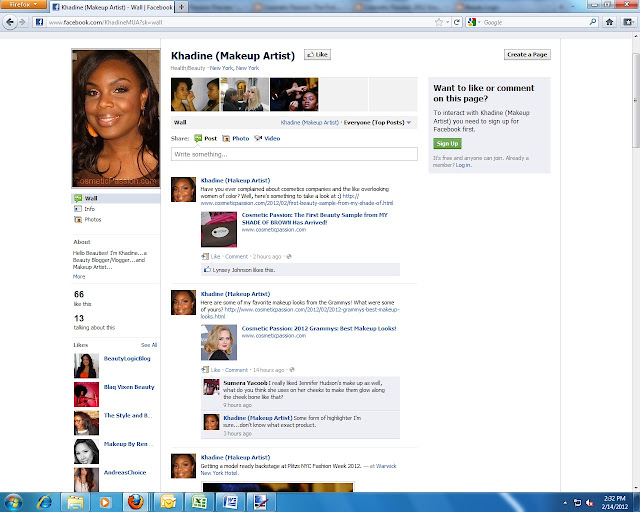
Task: Switch to Firefox taskbar icon
Action: [x=135, y=502]
